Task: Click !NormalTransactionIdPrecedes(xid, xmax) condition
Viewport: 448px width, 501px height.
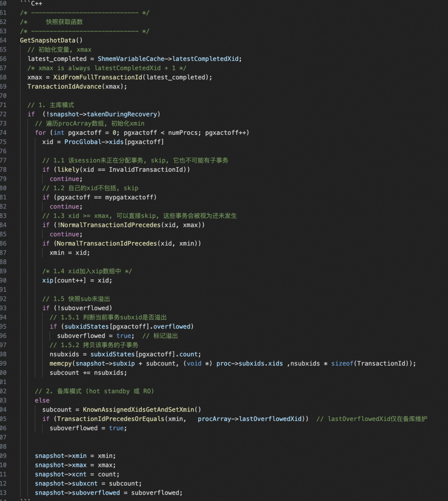Action: pyautogui.click(x=129, y=225)
